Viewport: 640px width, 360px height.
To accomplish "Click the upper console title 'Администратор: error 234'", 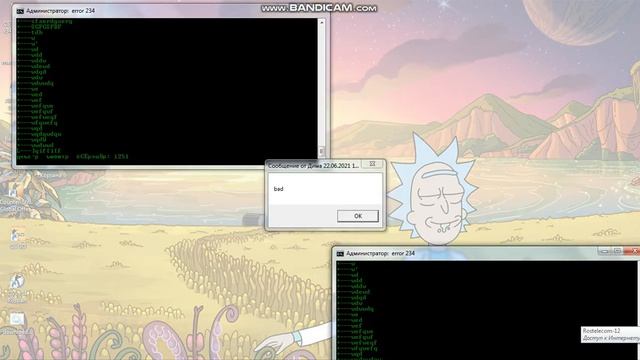I will (x=60, y=11).
